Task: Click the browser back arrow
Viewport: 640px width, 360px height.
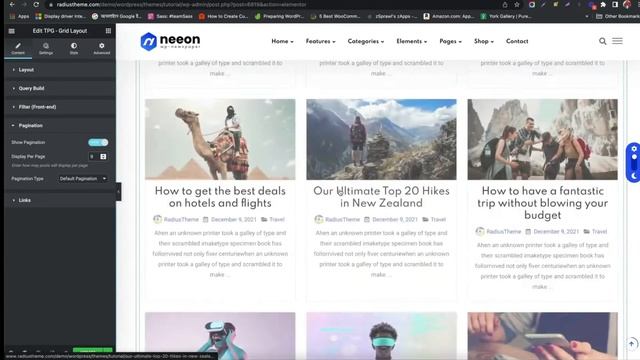Action: [x=12, y=4]
